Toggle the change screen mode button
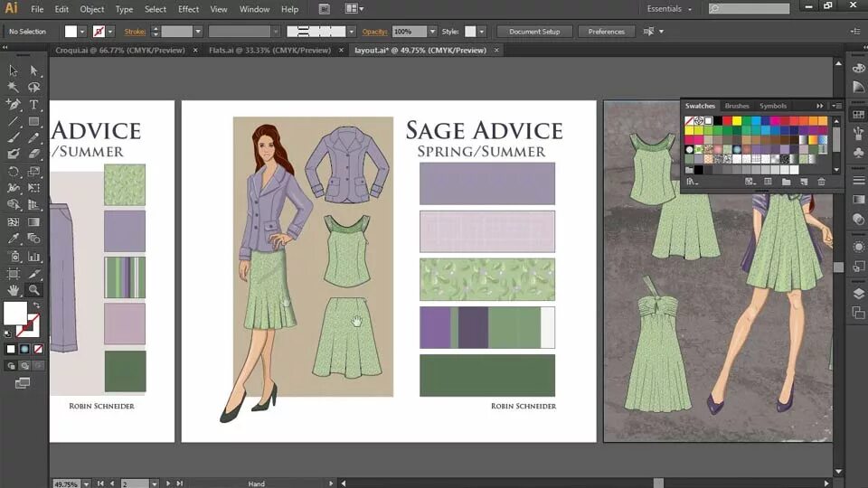 23,383
